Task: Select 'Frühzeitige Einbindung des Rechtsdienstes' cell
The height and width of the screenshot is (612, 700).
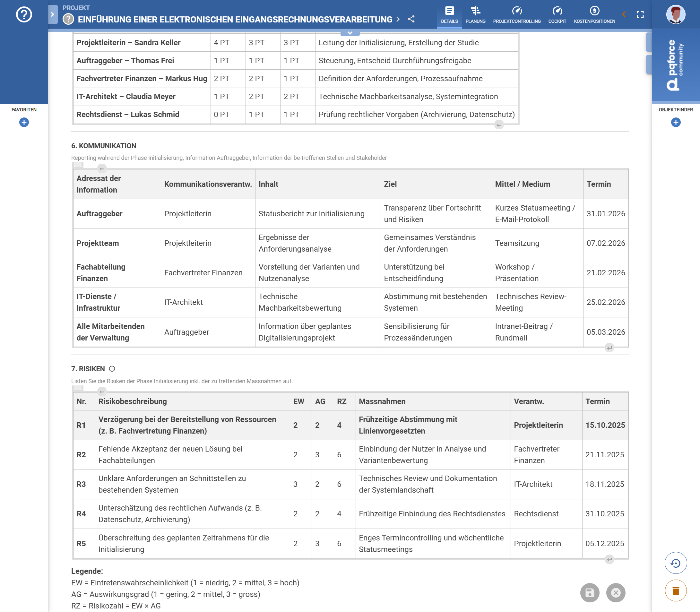Action: coord(433,514)
